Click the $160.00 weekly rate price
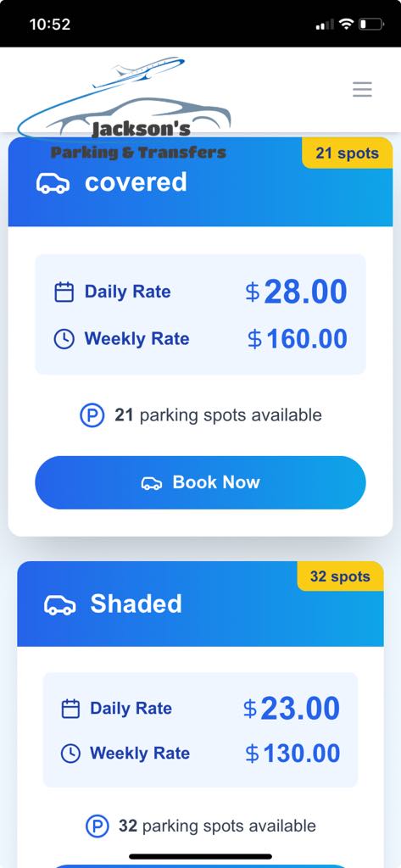 tap(298, 339)
